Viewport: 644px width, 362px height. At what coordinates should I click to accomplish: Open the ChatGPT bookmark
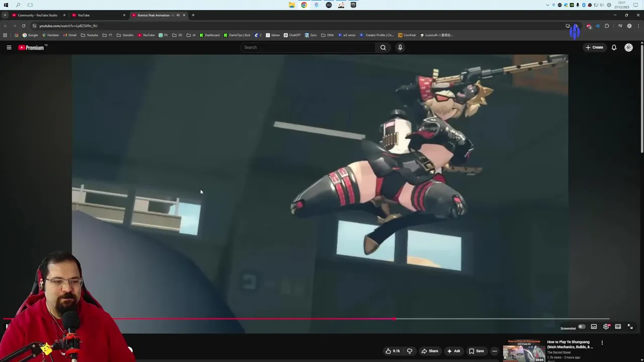click(x=292, y=35)
